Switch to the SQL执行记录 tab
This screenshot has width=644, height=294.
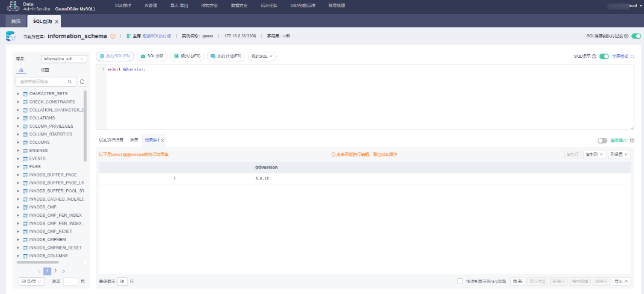pos(111,140)
